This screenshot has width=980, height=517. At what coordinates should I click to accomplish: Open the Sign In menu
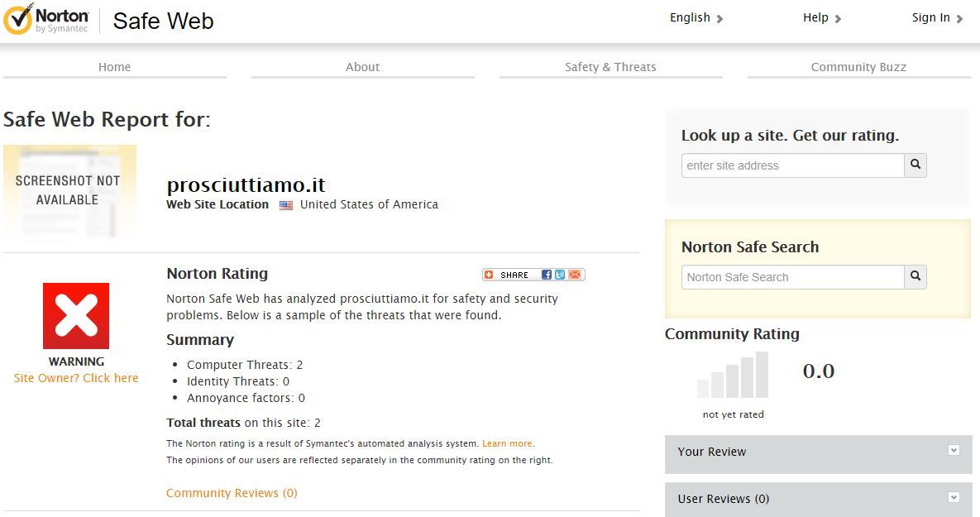(937, 18)
